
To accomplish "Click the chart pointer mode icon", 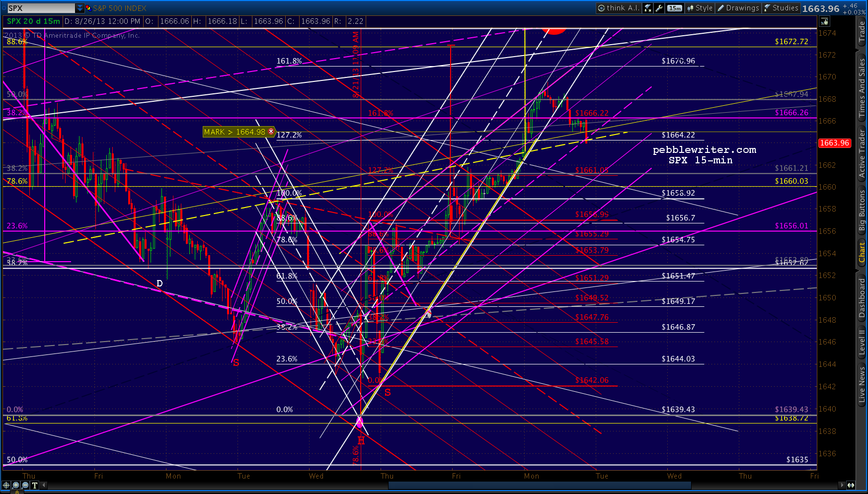I will 825,21.
